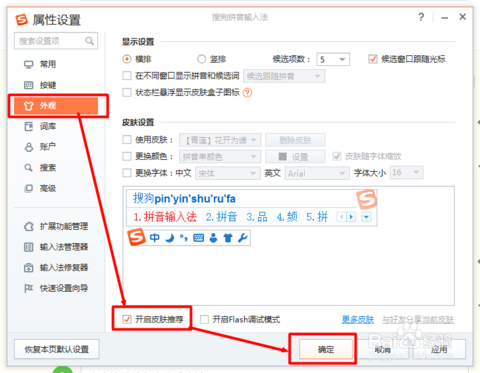Toggle 皮肤随字体缩放 checkbox

[337, 156]
